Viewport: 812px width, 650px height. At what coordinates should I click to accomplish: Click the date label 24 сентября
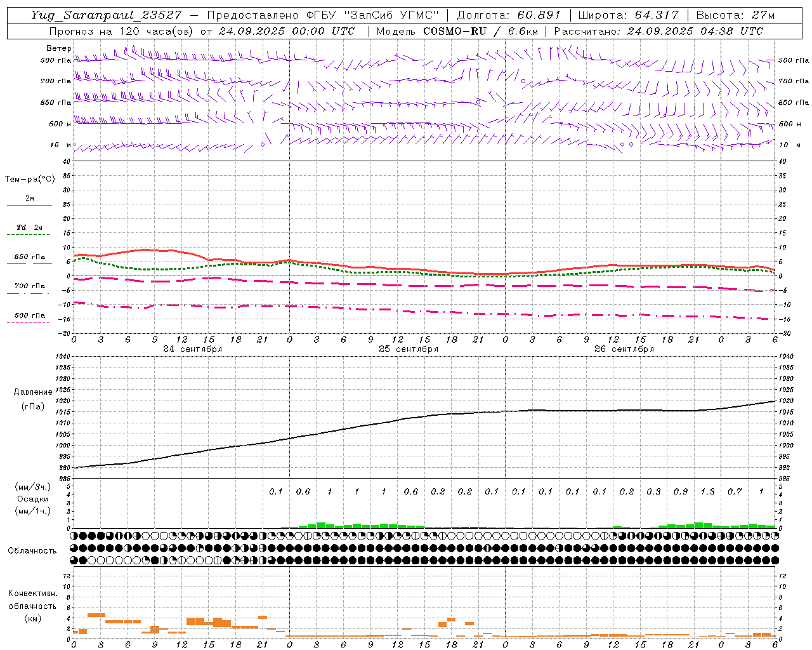193,349
